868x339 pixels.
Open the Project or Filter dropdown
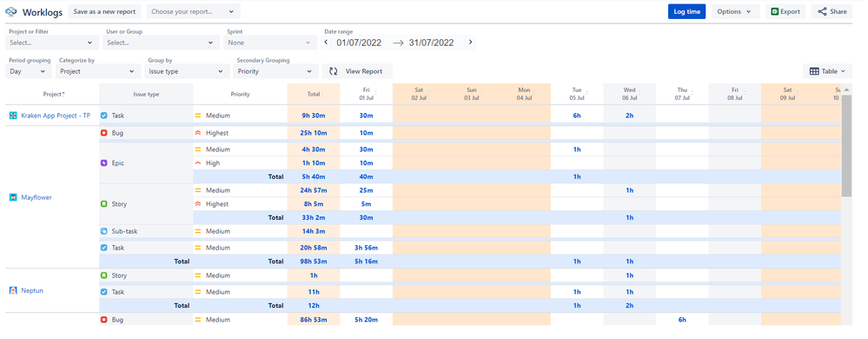52,43
